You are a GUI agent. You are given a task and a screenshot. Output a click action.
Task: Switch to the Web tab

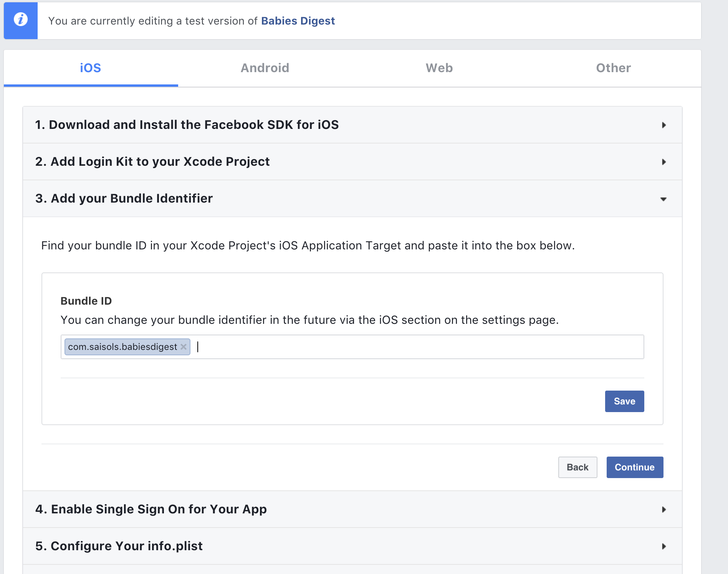[x=439, y=68]
